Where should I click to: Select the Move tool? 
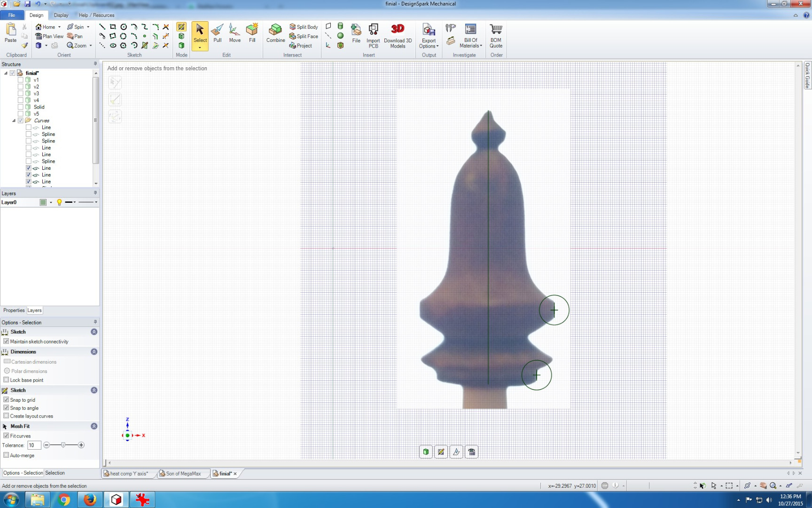pyautogui.click(x=234, y=33)
